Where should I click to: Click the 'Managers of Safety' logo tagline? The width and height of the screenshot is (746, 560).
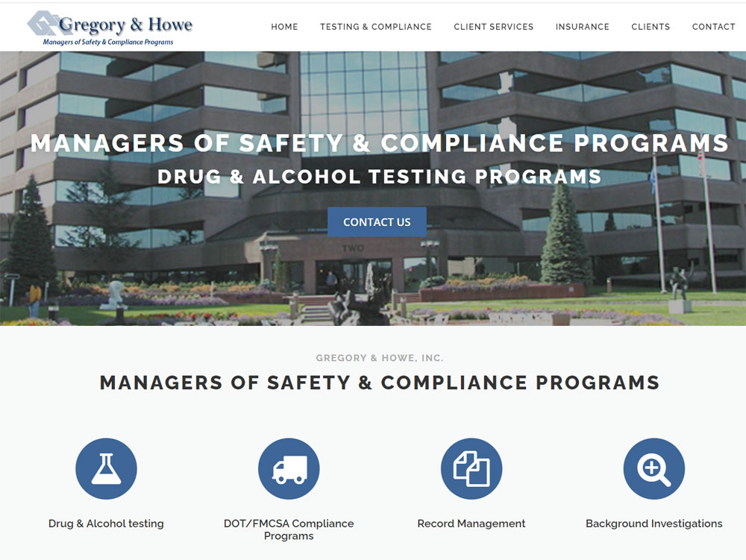tap(108, 42)
